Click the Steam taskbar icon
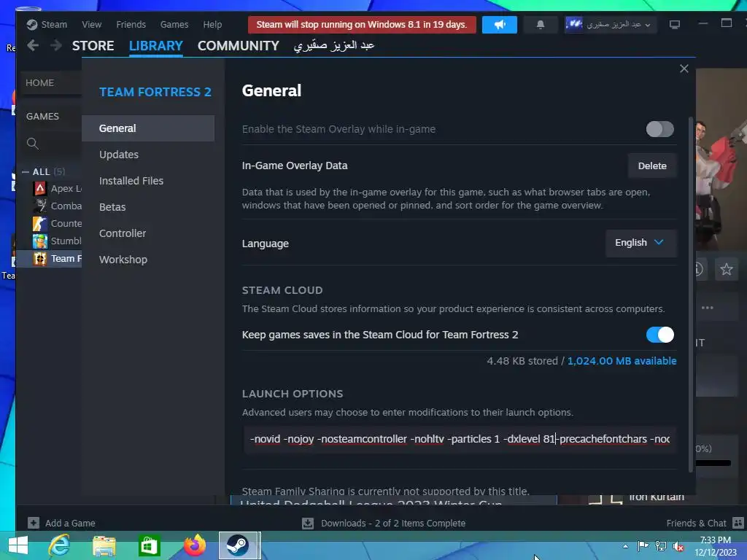 pos(238,545)
